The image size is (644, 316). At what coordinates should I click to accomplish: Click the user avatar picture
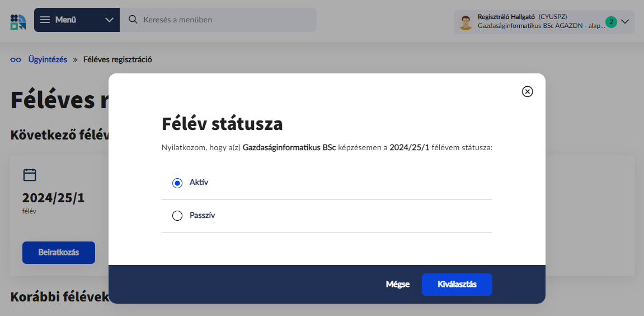click(x=466, y=22)
